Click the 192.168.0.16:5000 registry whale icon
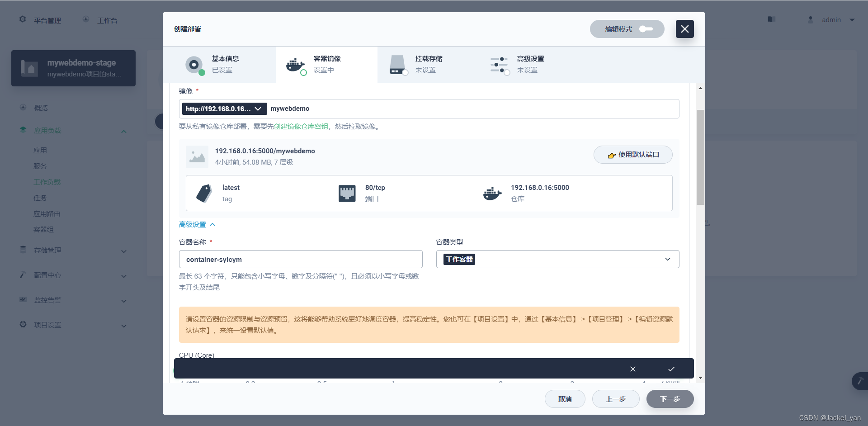Viewport: 868px width, 426px height. pyautogui.click(x=492, y=193)
